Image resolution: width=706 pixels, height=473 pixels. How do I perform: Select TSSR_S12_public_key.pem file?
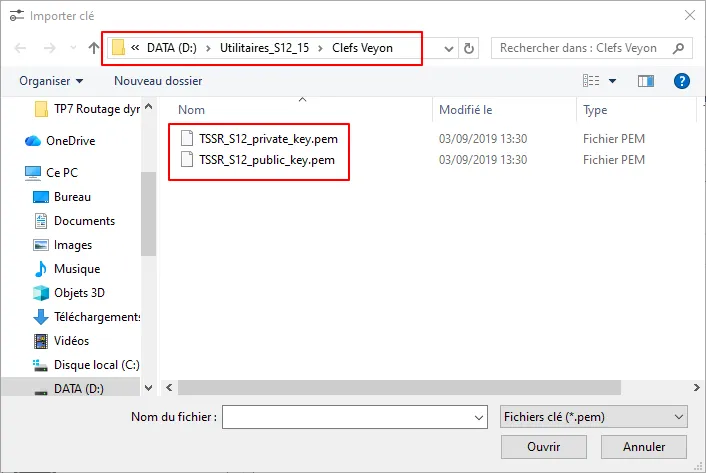(267, 160)
